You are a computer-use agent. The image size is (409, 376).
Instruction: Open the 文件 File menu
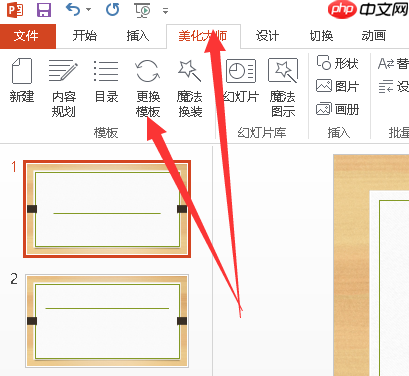tap(26, 36)
